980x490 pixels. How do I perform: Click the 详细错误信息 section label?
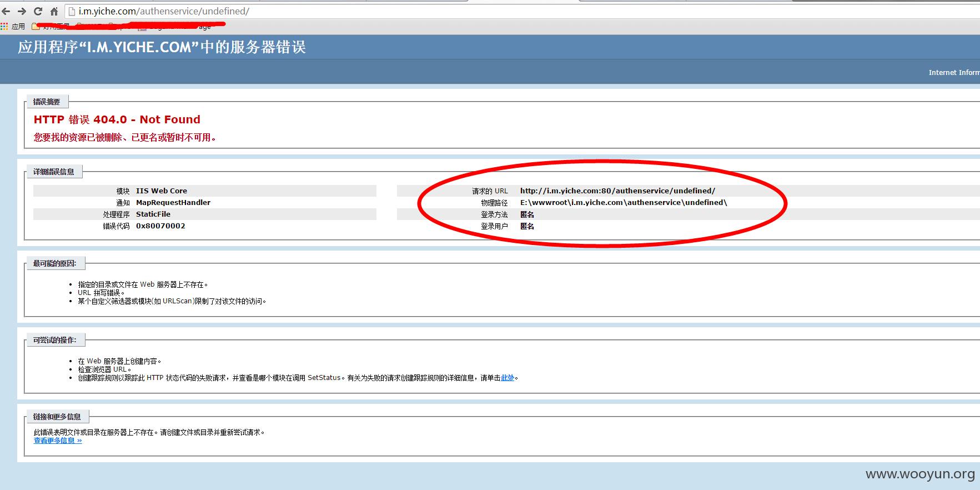pos(54,172)
